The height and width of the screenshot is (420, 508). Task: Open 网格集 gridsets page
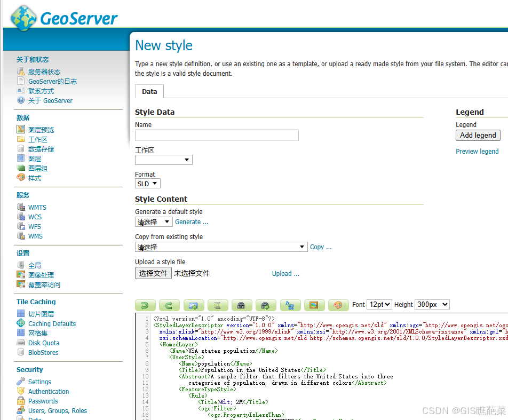point(37,333)
